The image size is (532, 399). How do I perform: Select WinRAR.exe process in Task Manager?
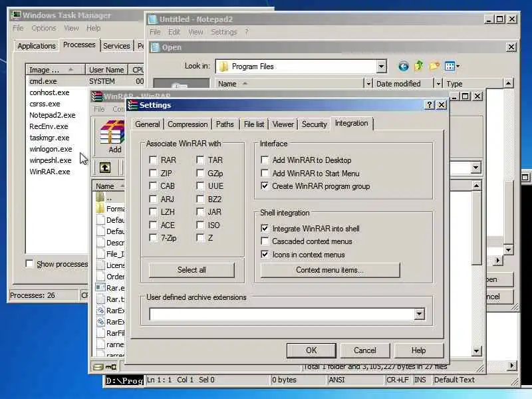pos(50,172)
